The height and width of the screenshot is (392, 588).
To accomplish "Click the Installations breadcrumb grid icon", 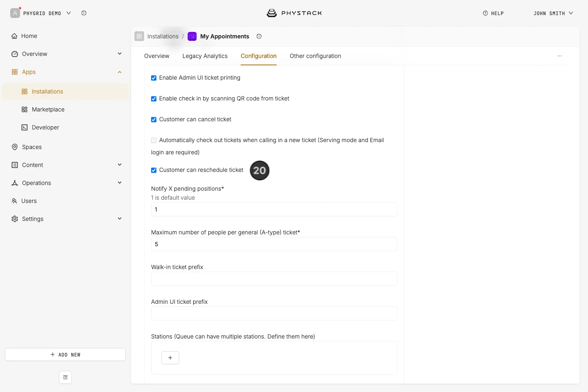I will click(x=139, y=36).
